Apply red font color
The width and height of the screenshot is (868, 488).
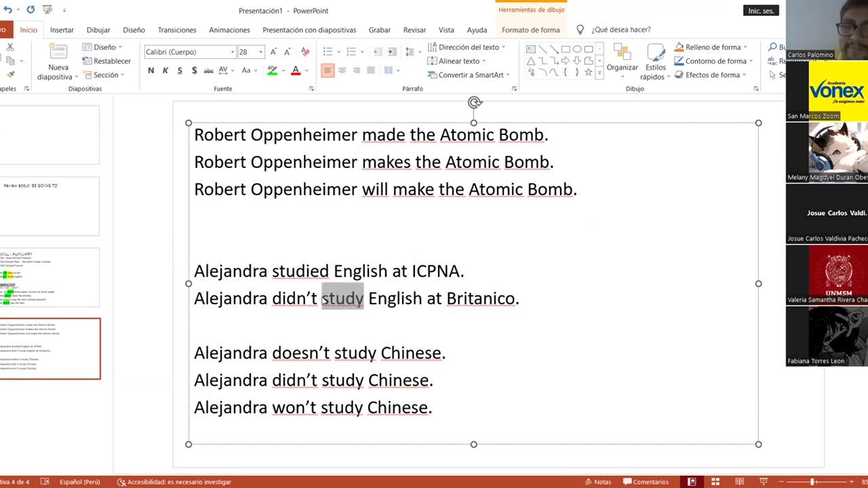point(296,70)
